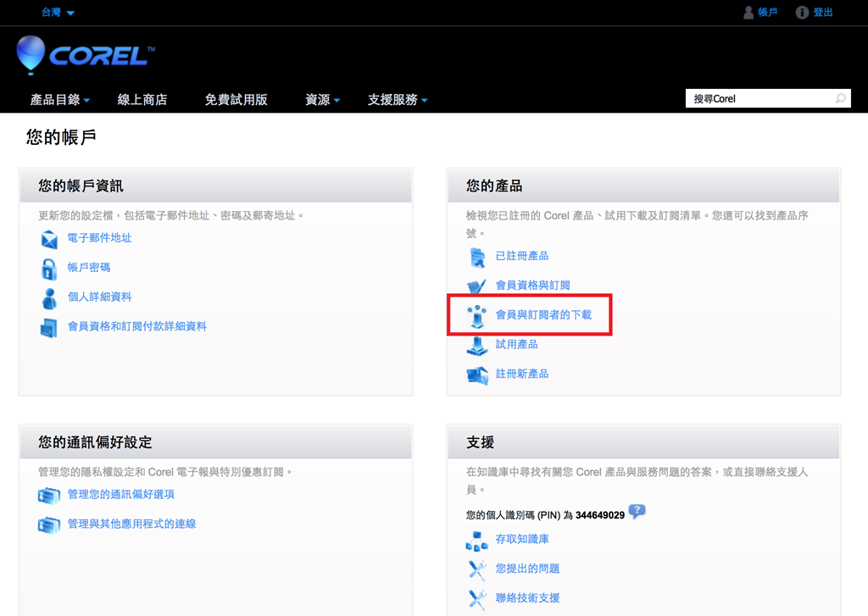Open the 存取知識庫 link
Image resolution: width=868 pixels, height=616 pixels.
tap(522, 539)
